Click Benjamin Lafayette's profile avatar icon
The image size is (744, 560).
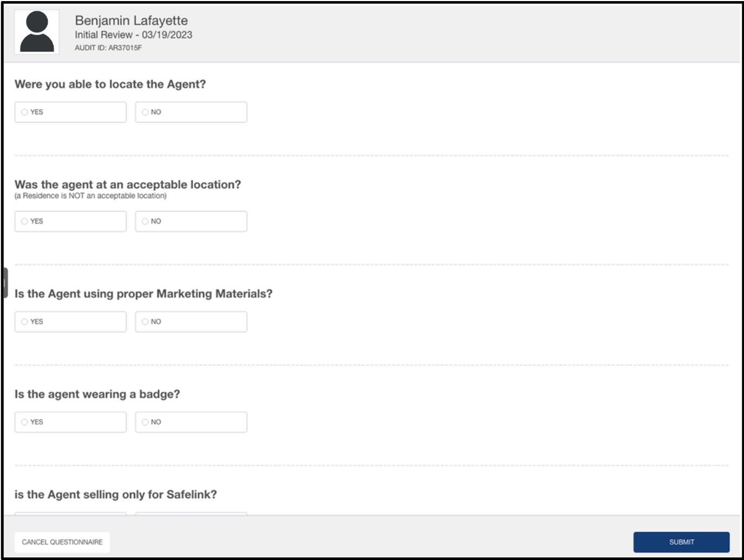click(37, 32)
